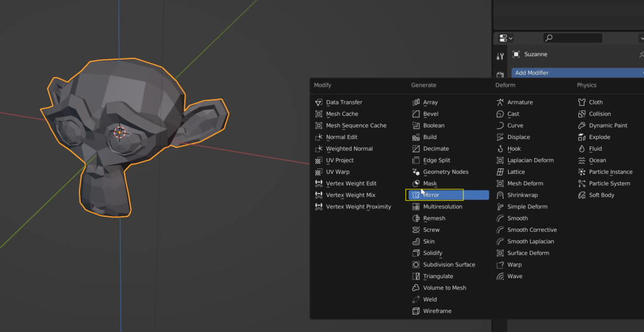The image size is (644, 332).
Task: Click the properties search field
Action: point(572,38)
